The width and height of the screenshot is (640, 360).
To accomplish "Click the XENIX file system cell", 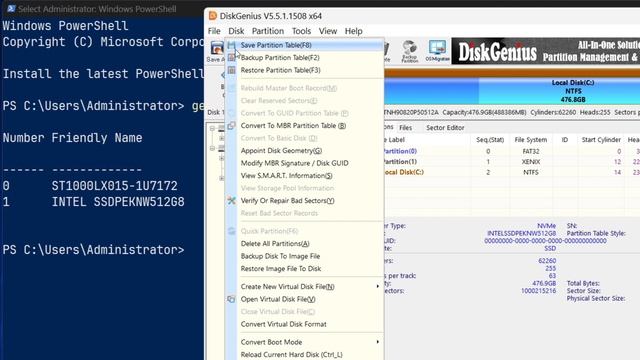I will pyautogui.click(x=531, y=162).
